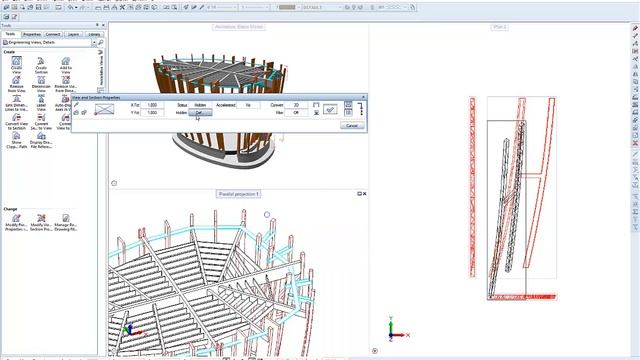
Task: Edit the Y factor input field
Action: [x=152, y=113]
